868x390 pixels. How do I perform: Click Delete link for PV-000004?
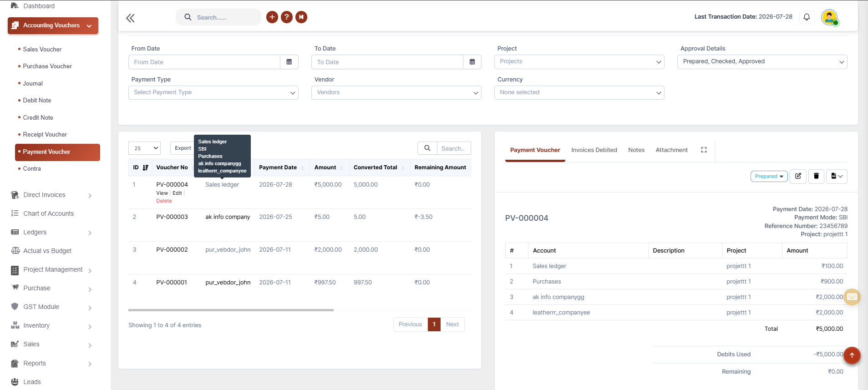164,201
